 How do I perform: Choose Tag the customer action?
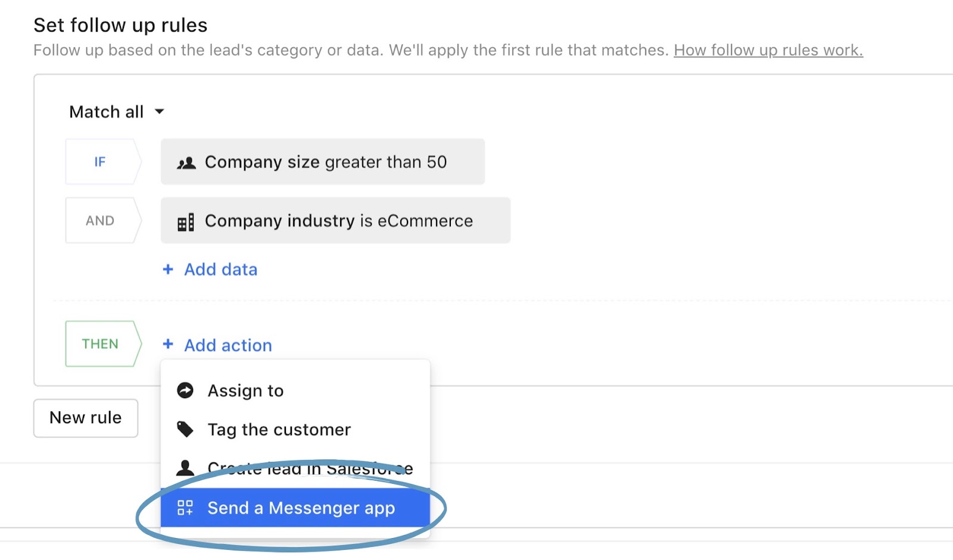279,430
